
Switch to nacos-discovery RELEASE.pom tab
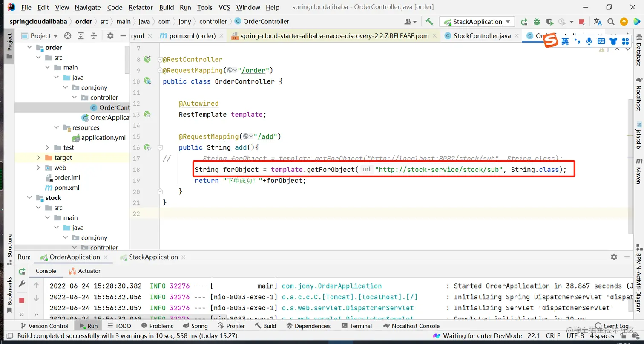click(x=330, y=36)
